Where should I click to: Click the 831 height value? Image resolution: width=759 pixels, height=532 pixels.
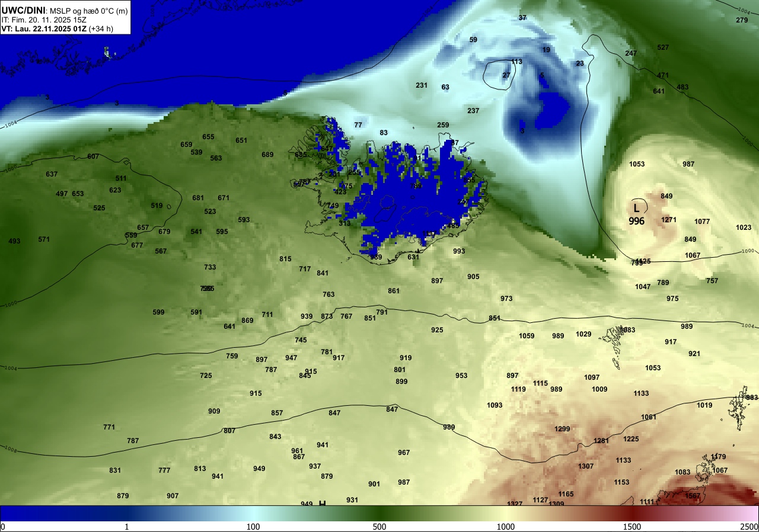pyautogui.click(x=115, y=470)
